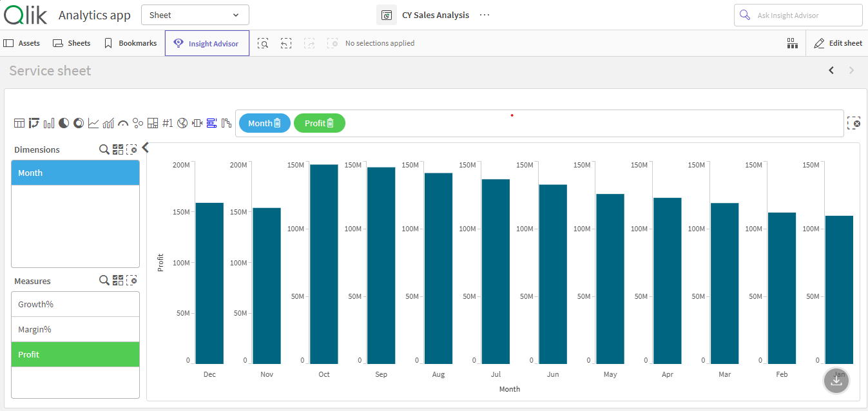
Task: Open the Sheets menu
Action: tap(72, 43)
